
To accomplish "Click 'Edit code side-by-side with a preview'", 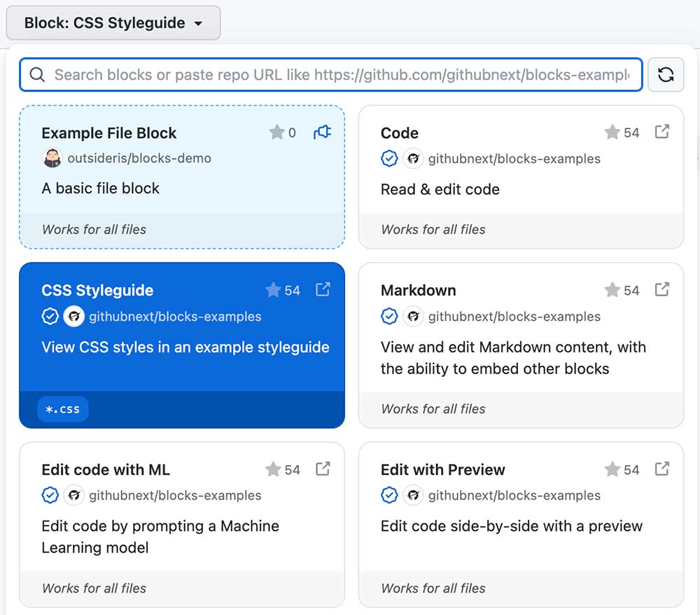I will (x=512, y=526).
